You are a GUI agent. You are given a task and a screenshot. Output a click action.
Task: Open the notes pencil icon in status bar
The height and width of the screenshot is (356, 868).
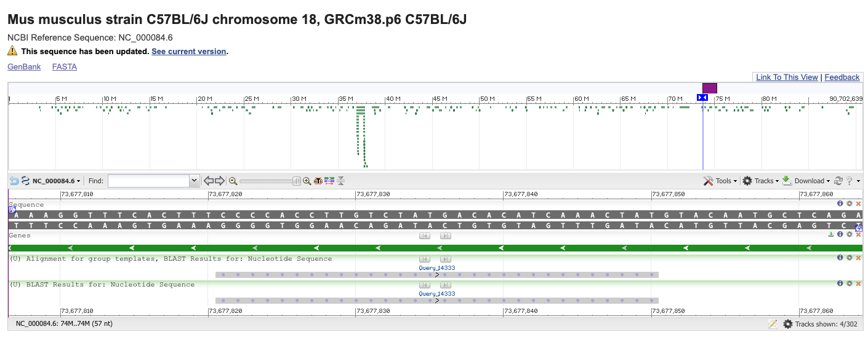(773, 323)
